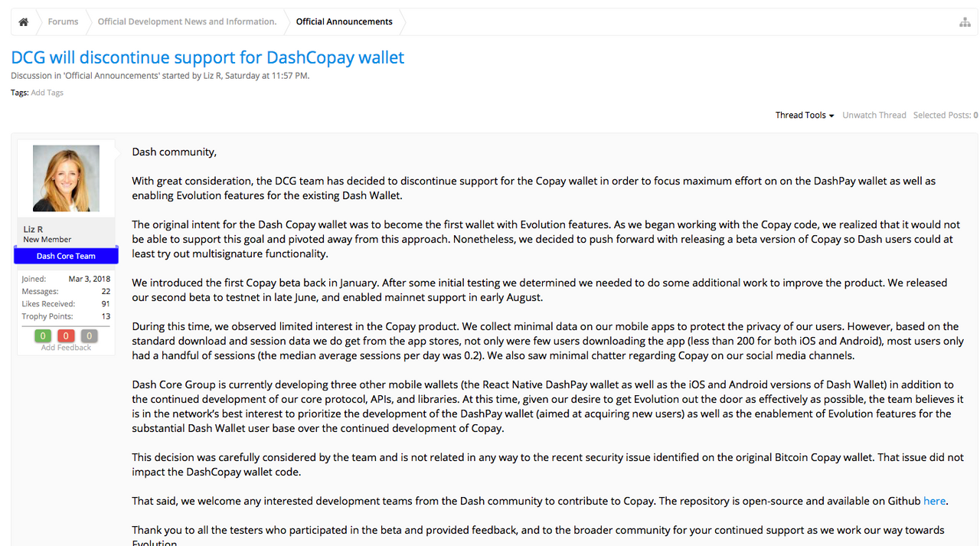Click the home icon in breadcrumb
980x546 pixels.
coord(24,22)
